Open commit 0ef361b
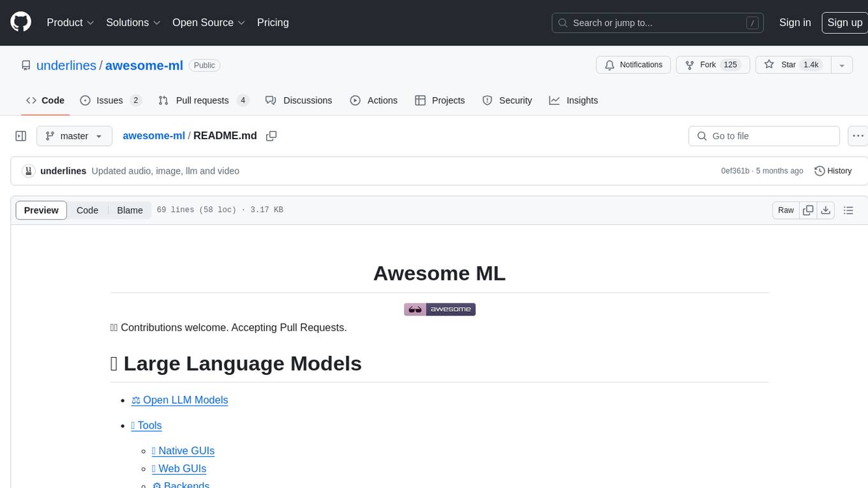This screenshot has height=488, width=868. [735, 171]
